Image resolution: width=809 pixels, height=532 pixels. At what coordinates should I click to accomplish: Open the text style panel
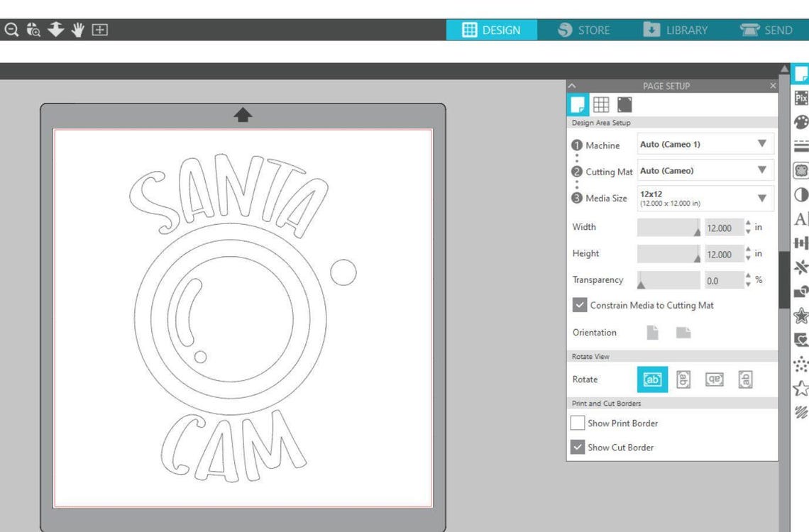(x=800, y=218)
